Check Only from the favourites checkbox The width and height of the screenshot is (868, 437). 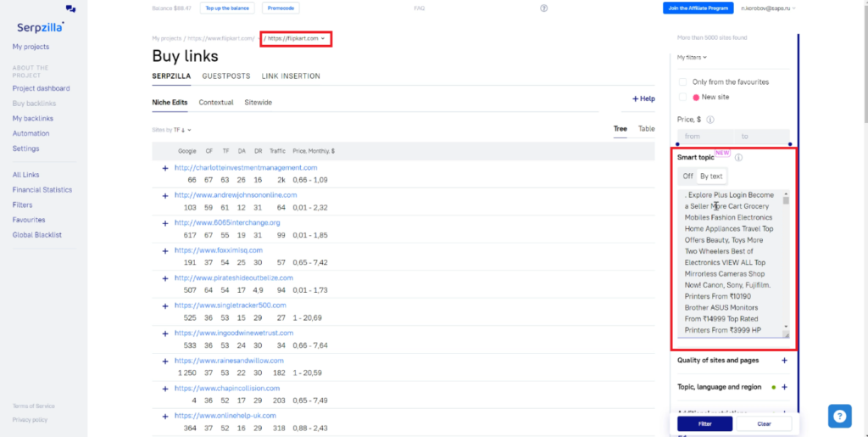click(682, 82)
